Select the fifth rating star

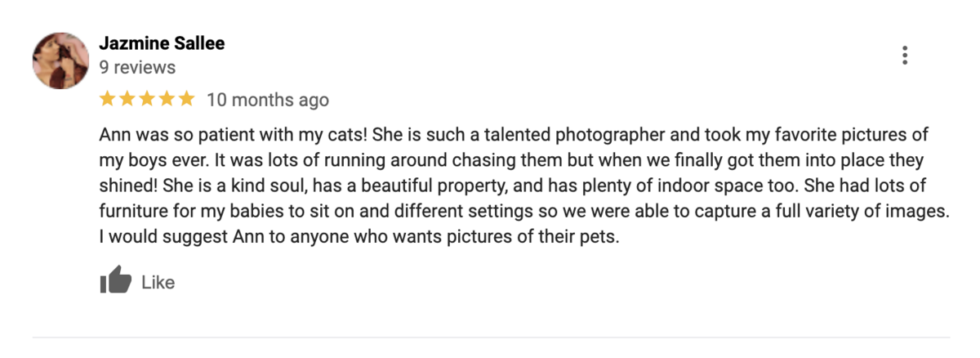point(187,99)
